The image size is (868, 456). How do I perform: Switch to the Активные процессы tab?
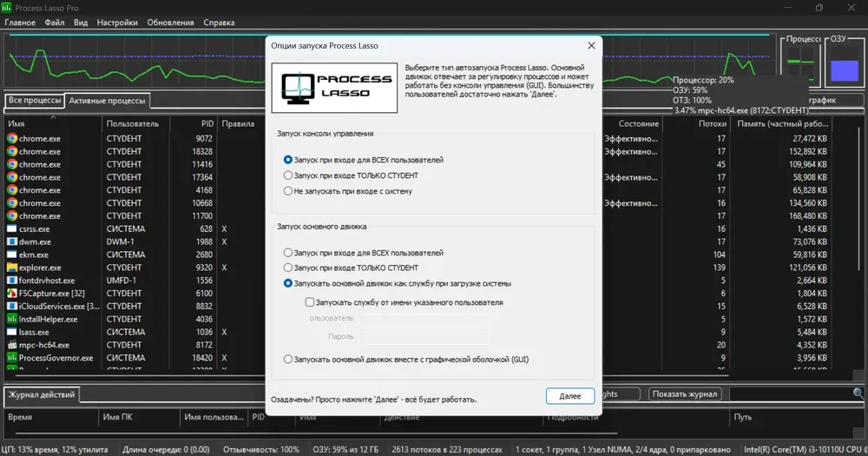click(107, 101)
